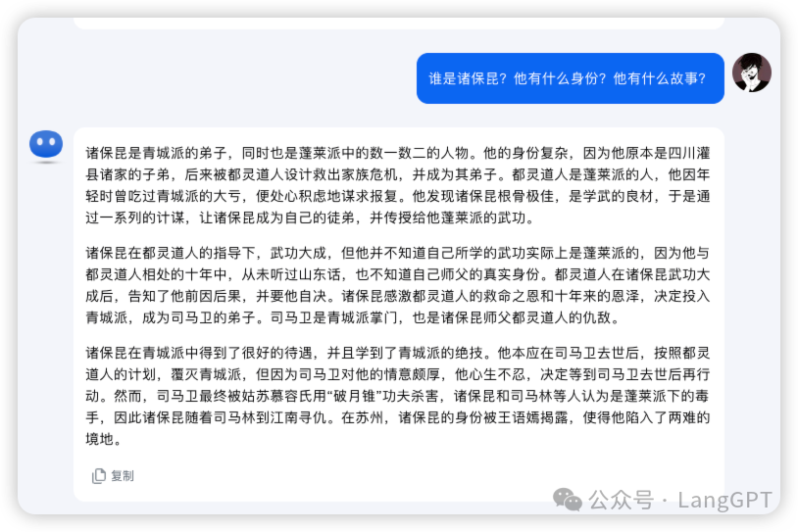Click the final line 境地 of the reply

[103, 439]
